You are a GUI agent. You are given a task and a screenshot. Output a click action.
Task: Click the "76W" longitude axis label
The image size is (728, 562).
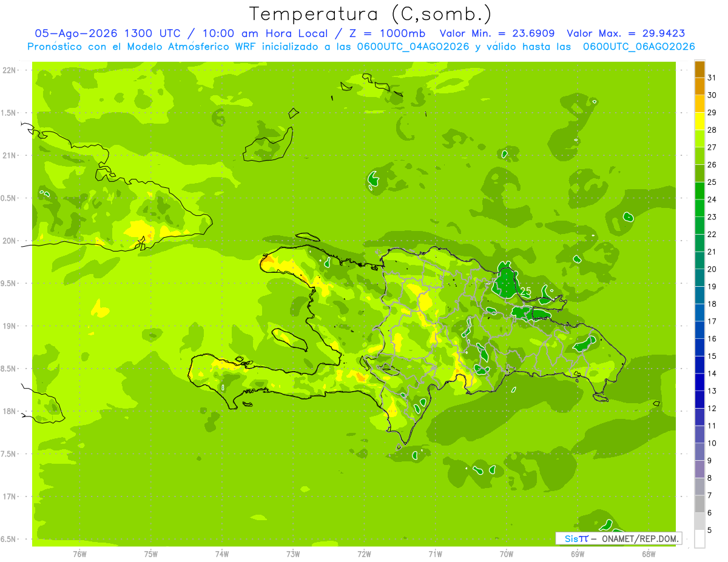pos(79,554)
